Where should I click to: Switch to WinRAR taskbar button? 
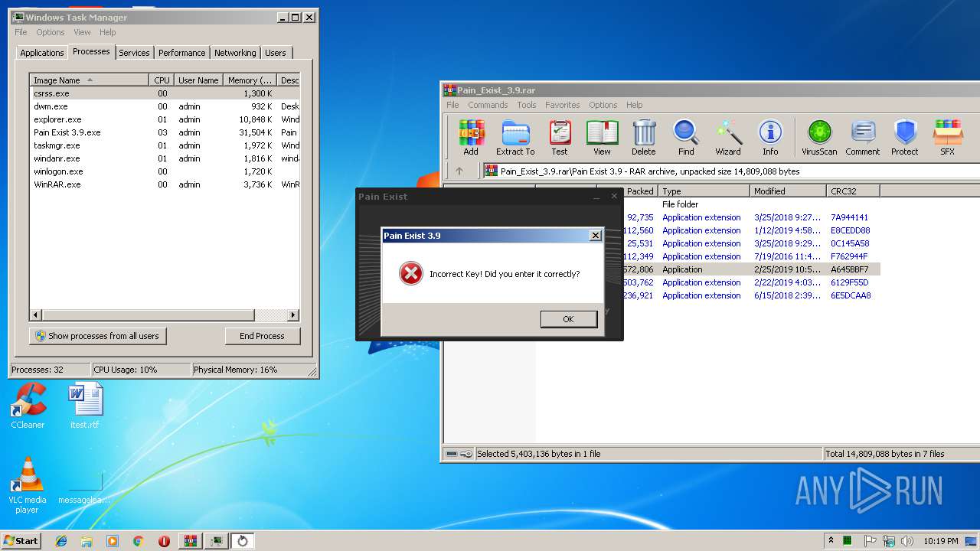pos(191,541)
